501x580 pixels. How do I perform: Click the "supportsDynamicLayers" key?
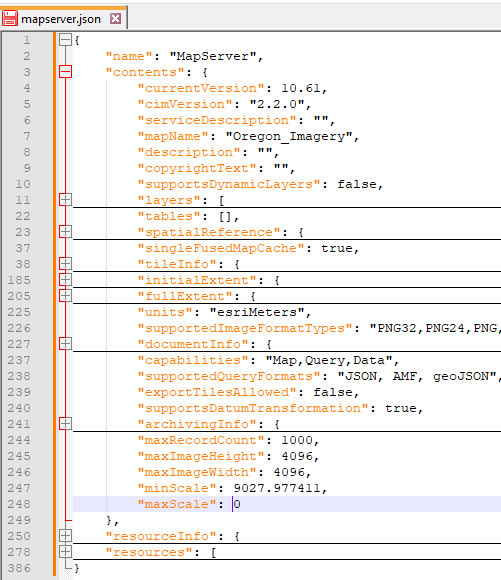coord(229,184)
